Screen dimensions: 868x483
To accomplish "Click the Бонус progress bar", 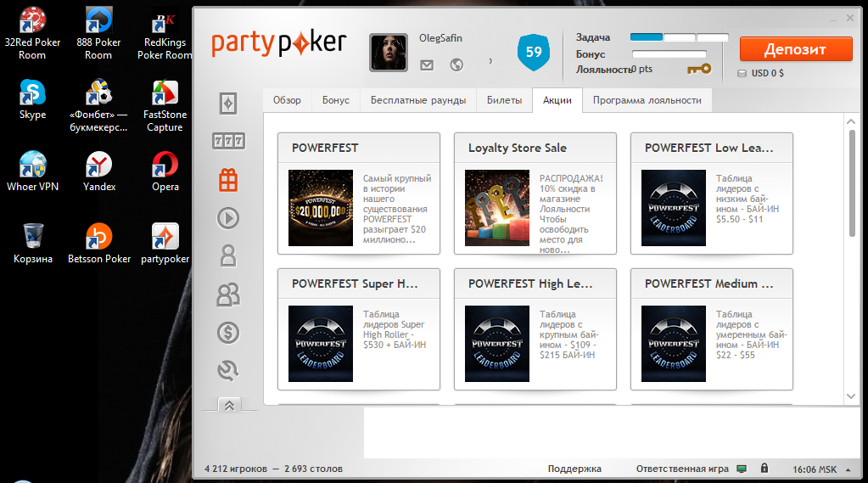I will point(669,54).
